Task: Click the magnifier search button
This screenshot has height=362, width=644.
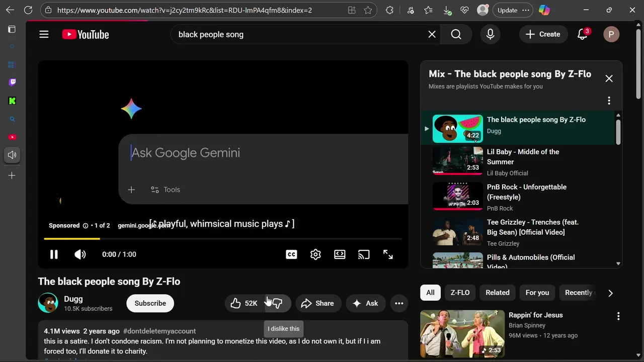Action: pos(456,34)
